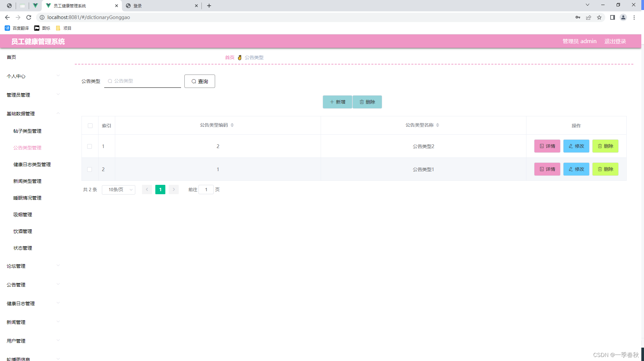The image size is (644, 361).
Task: Check the row checkbox for 公告类型1
Action: [90, 169]
